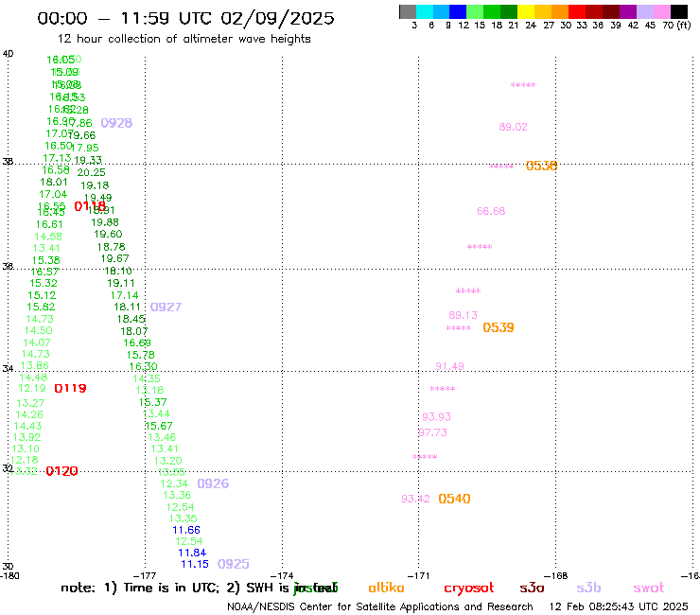Click the longitude axis label '-177'
The height and width of the screenshot is (615, 700).
click(145, 575)
